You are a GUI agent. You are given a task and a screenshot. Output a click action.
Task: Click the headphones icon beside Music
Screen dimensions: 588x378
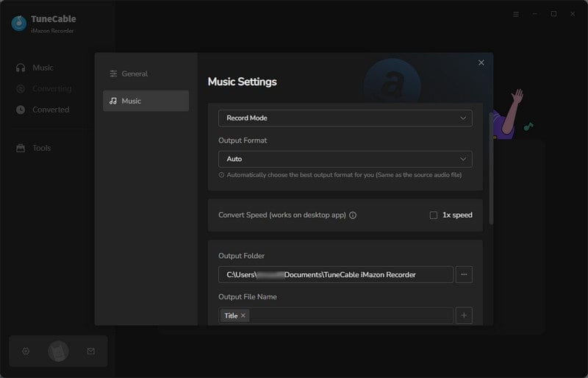click(21, 68)
